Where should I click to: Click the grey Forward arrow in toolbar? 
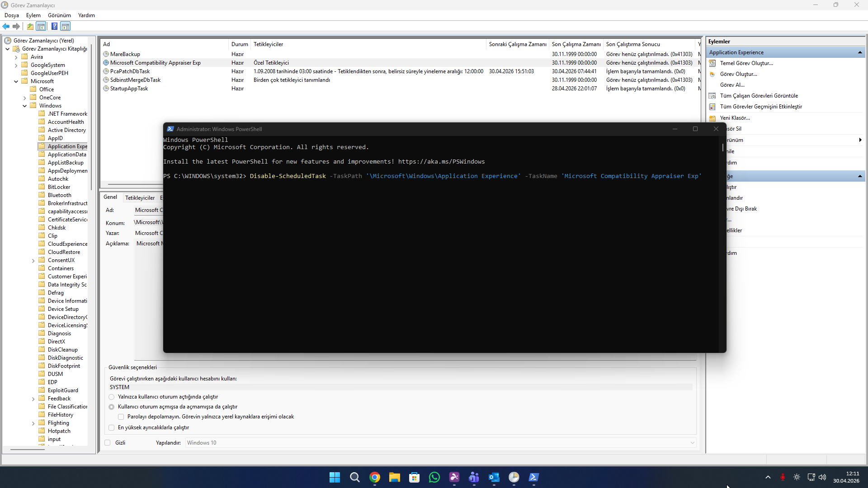coord(16,26)
